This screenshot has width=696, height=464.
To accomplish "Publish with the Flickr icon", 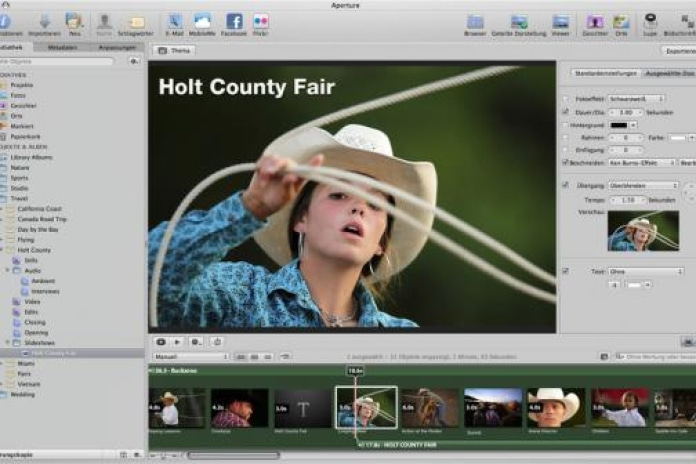I will (261, 21).
